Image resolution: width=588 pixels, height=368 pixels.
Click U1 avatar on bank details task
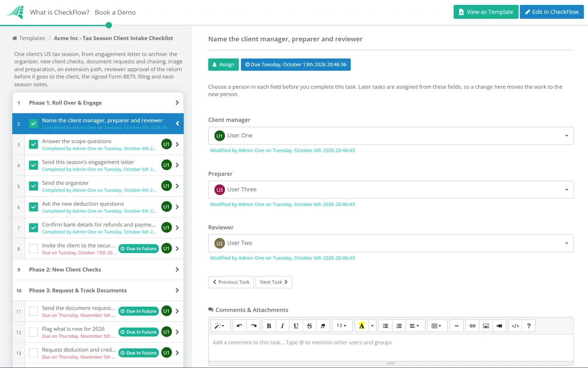pos(166,228)
